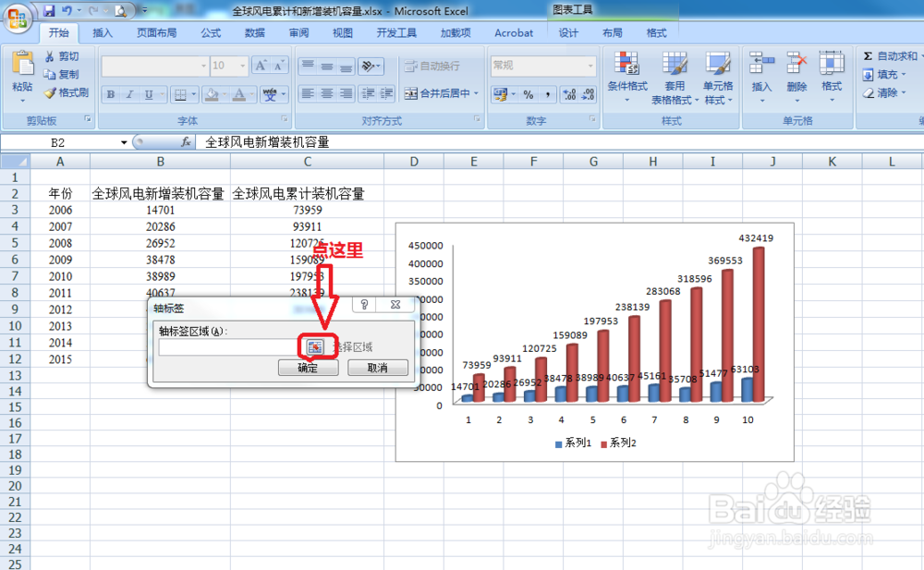Toggle Wrap Text (自动换行)

pos(432,65)
